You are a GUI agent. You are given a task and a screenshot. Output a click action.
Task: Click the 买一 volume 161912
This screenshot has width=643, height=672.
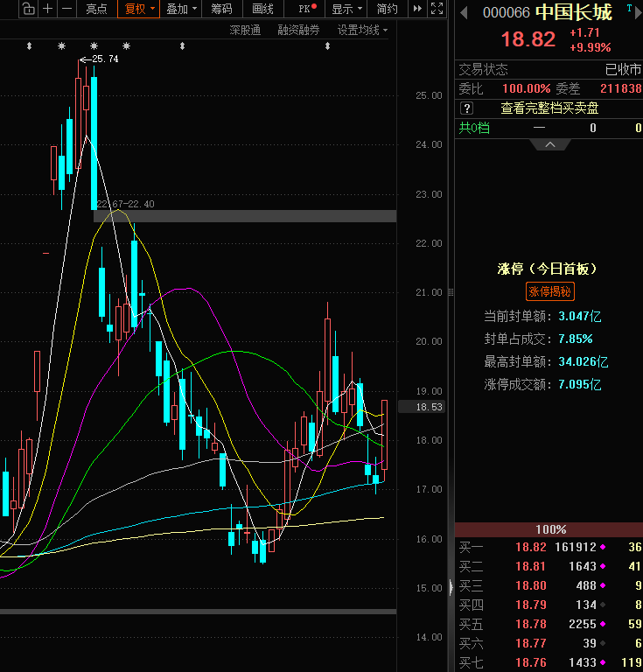[x=576, y=547]
